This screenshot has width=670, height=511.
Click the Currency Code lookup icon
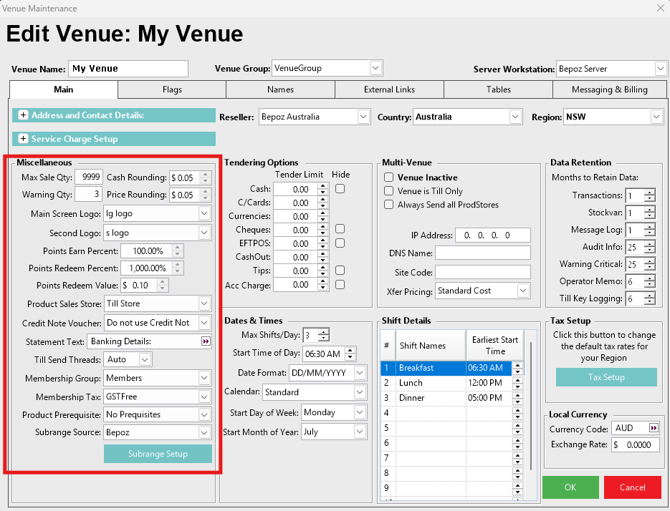click(654, 428)
